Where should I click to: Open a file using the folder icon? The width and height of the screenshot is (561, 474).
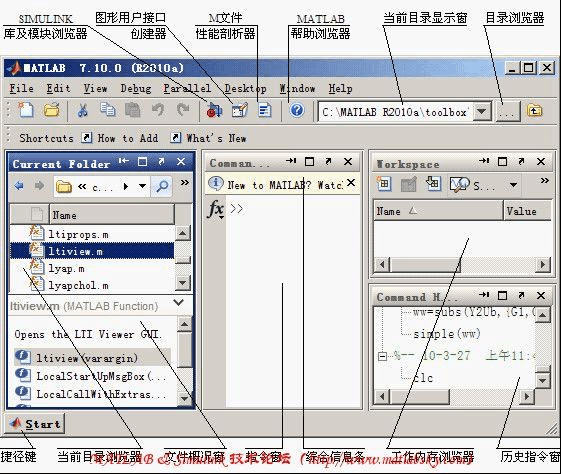(52, 110)
